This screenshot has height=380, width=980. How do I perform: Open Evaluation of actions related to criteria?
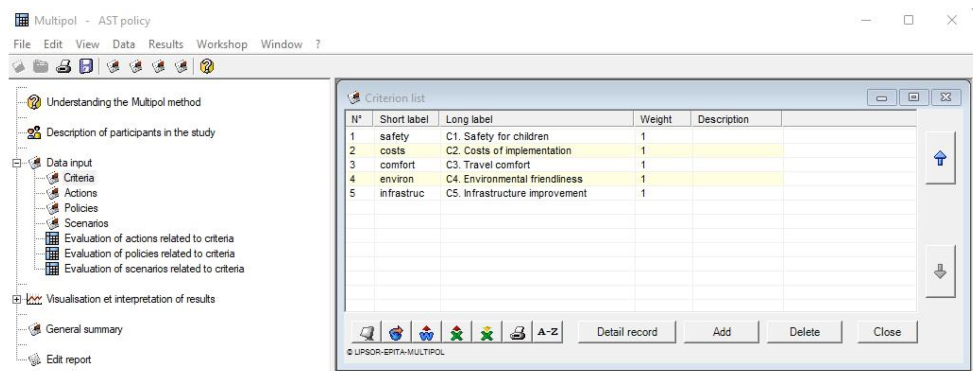[149, 238]
